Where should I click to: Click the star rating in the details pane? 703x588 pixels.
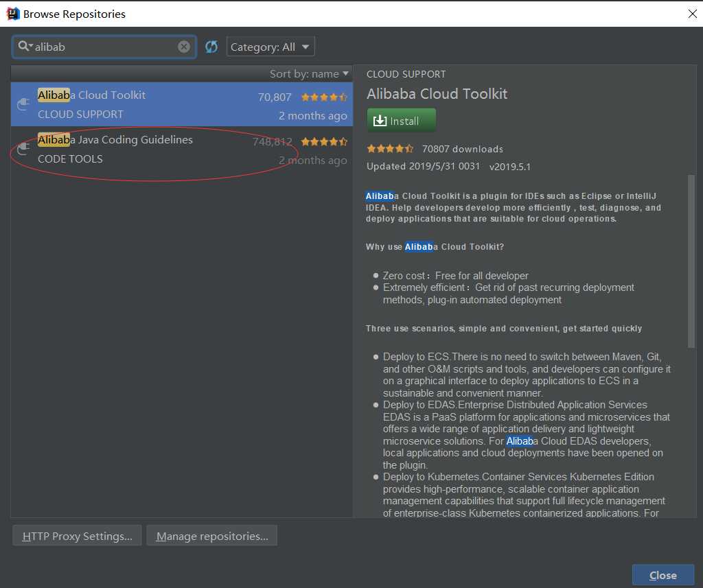point(390,148)
